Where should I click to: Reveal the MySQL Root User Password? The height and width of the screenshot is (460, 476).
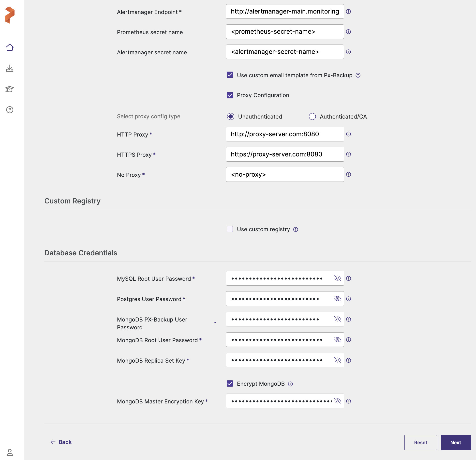pos(338,278)
